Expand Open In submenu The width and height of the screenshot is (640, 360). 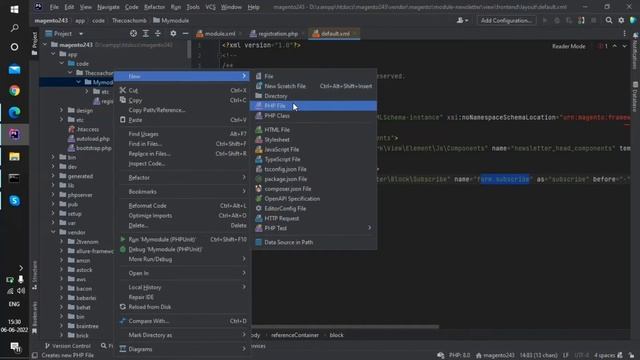click(182, 273)
